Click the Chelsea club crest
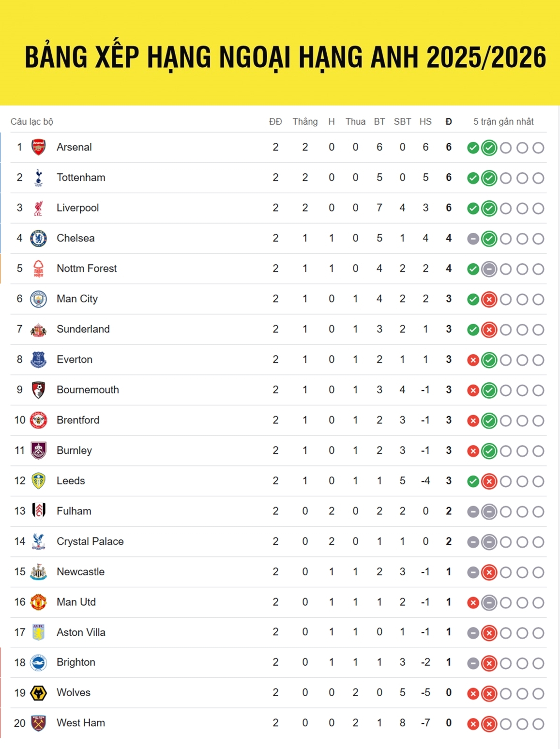This screenshot has width=560, height=749. (38, 238)
